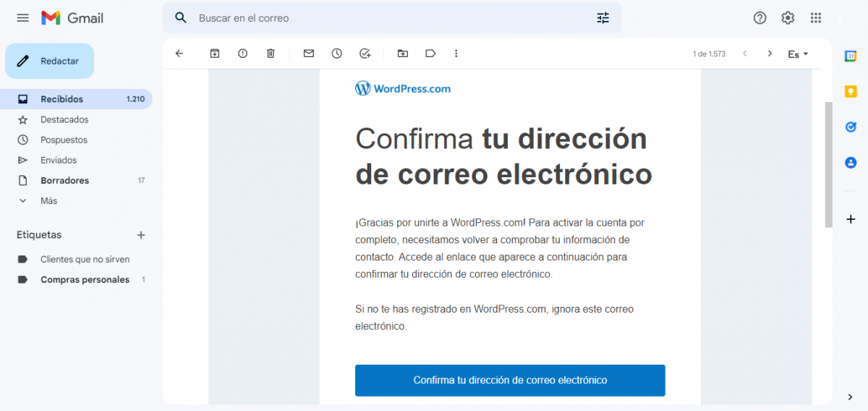Open the labels tag icon
The width and height of the screenshot is (868, 411).
point(430,54)
